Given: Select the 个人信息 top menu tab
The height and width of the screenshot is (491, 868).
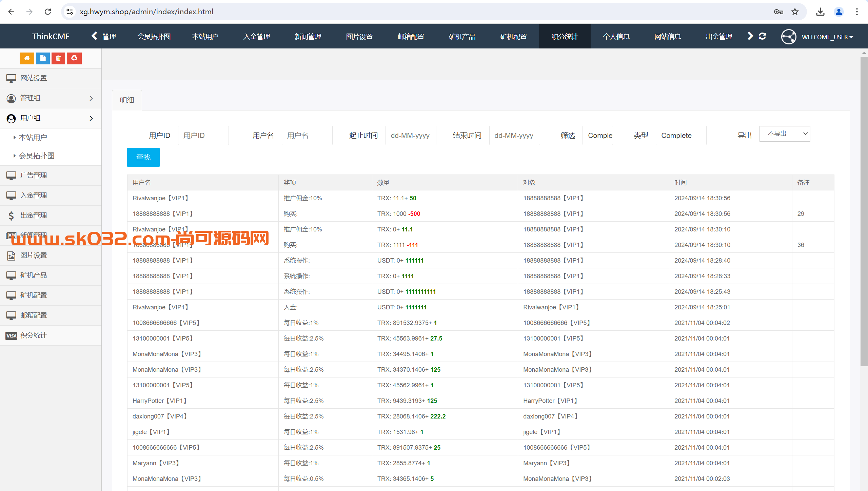Looking at the screenshot, I should tap(616, 37).
